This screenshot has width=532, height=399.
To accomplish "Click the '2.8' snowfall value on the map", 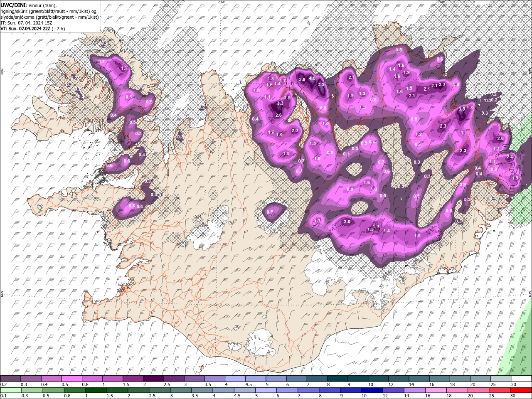I will coord(278,115).
